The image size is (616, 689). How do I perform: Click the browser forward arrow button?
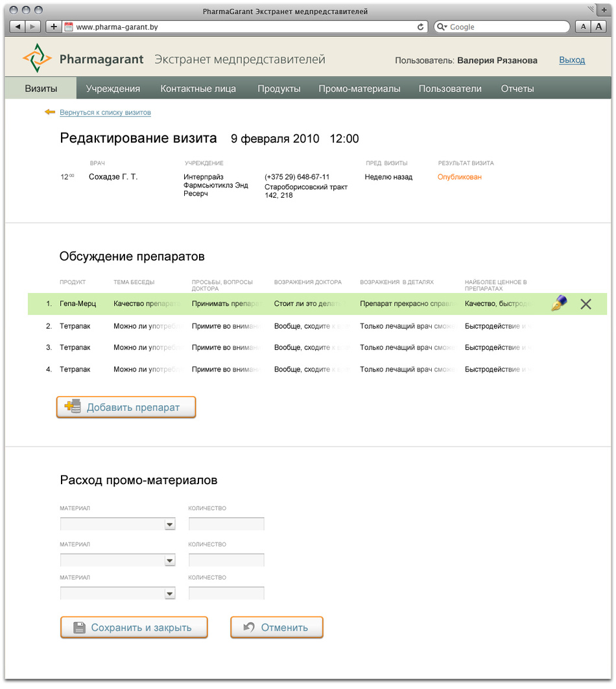pyautogui.click(x=32, y=27)
